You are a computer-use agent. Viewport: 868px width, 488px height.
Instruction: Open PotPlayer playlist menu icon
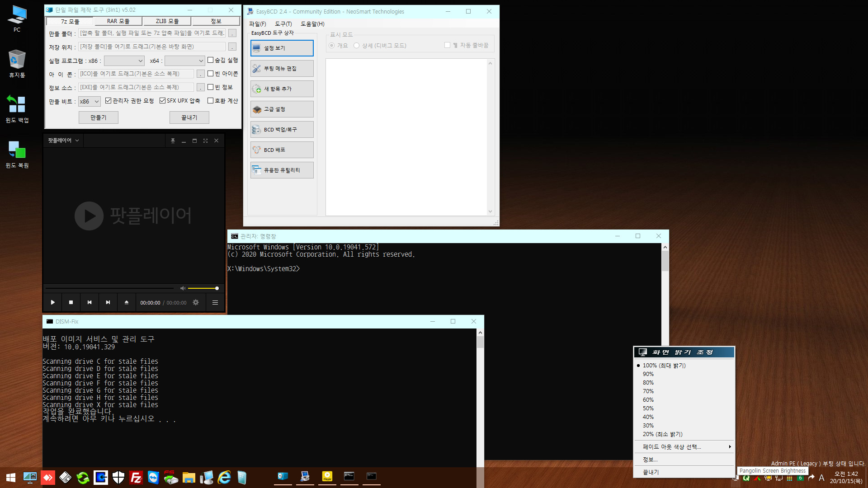(215, 302)
